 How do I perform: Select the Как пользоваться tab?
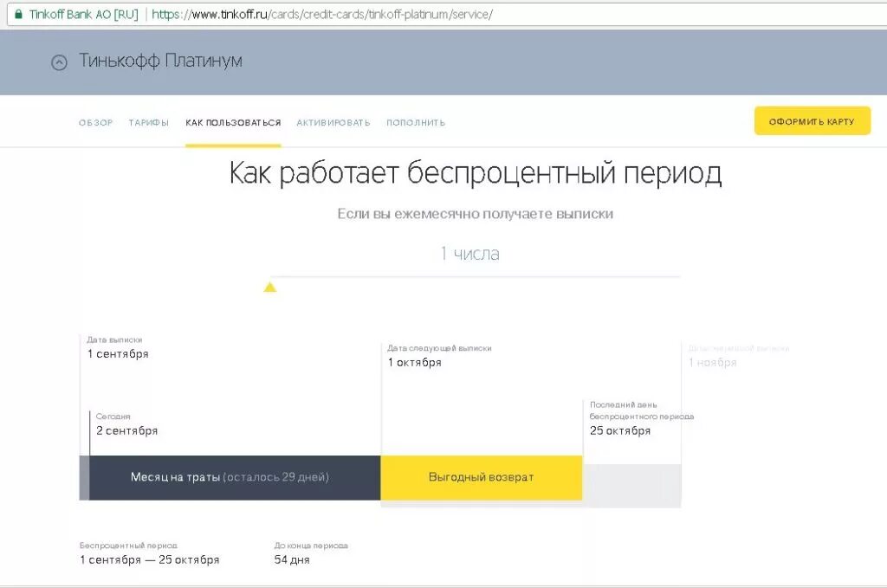click(233, 123)
